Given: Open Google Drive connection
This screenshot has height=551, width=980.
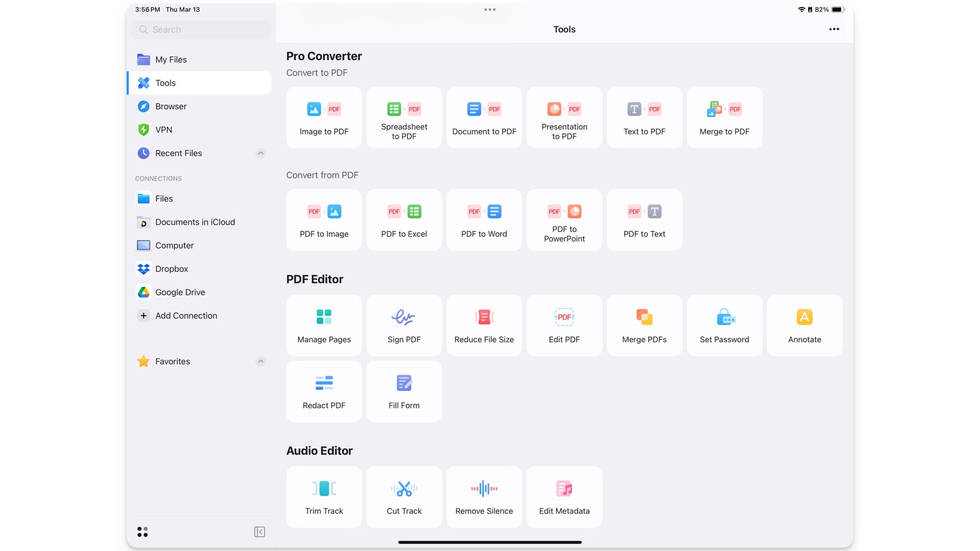Looking at the screenshot, I should click(x=180, y=292).
